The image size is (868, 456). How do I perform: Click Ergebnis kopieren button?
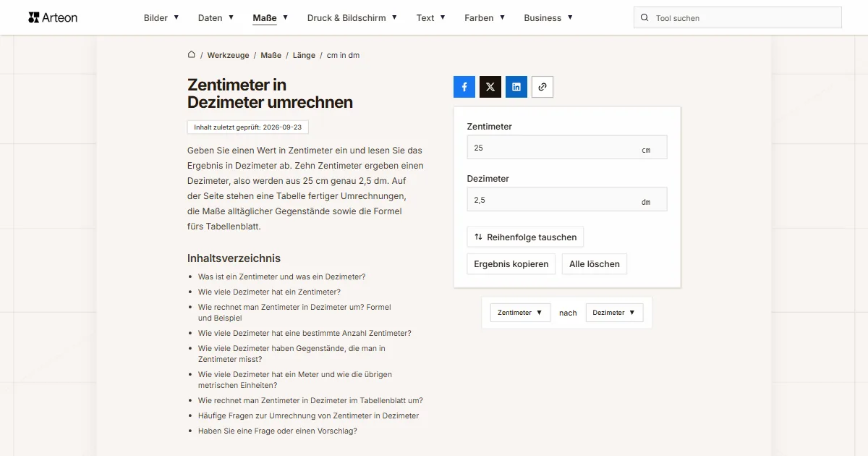(x=511, y=264)
